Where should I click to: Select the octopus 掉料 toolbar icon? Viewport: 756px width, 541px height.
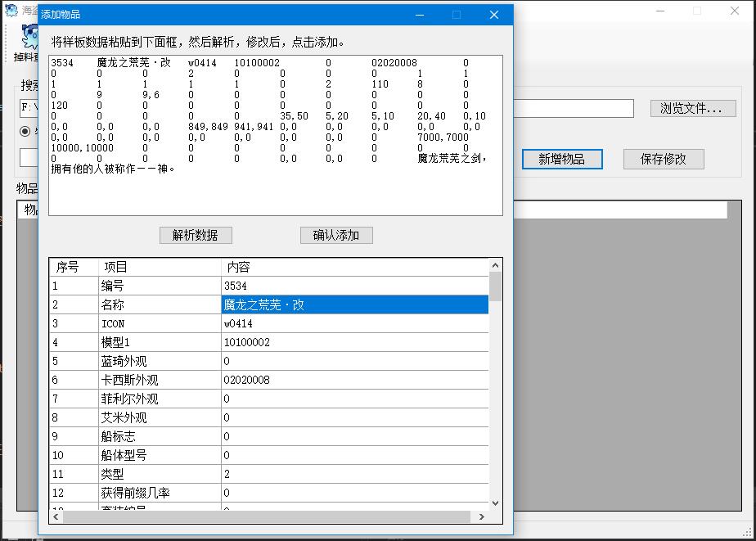tap(28, 37)
